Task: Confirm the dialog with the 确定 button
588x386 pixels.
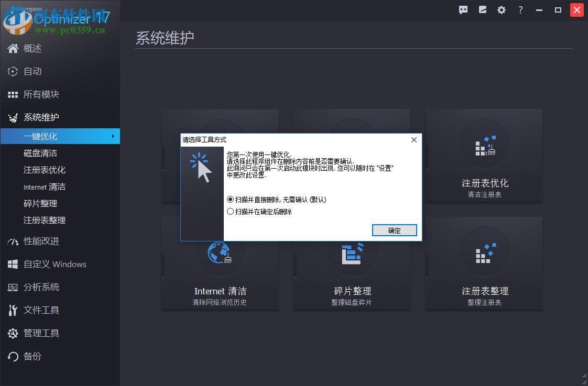Action: click(x=394, y=230)
